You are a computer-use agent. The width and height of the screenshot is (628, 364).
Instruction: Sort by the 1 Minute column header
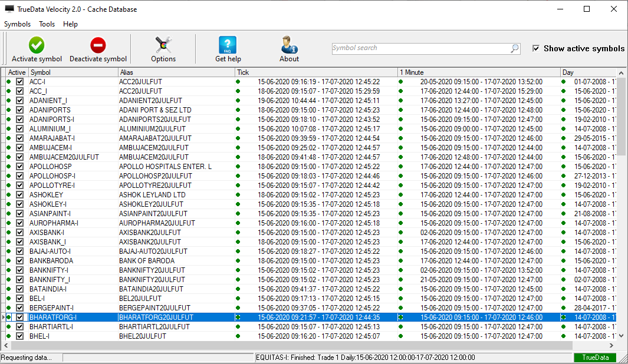point(479,72)
